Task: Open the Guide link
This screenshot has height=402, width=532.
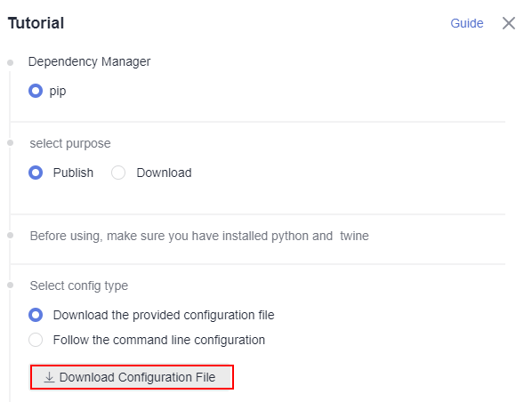Action: tap(467, 23)
